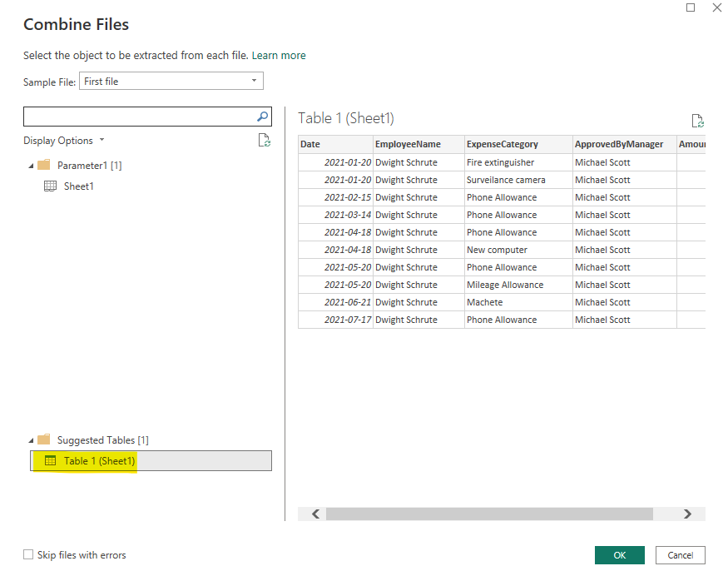Maximize the Combine Files dialog
The height and width of the screenshot is (566, 728).
pyautogui.click(x=691, y=7)
